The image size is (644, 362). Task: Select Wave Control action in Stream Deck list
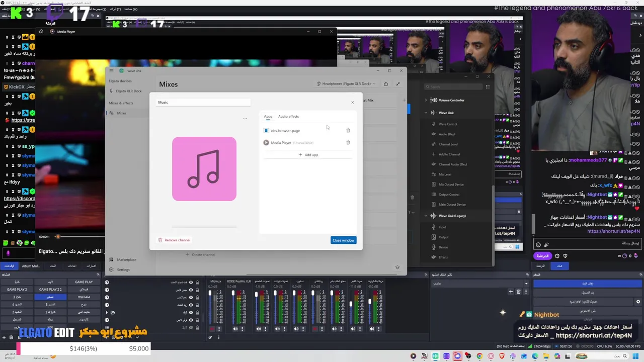447,124
